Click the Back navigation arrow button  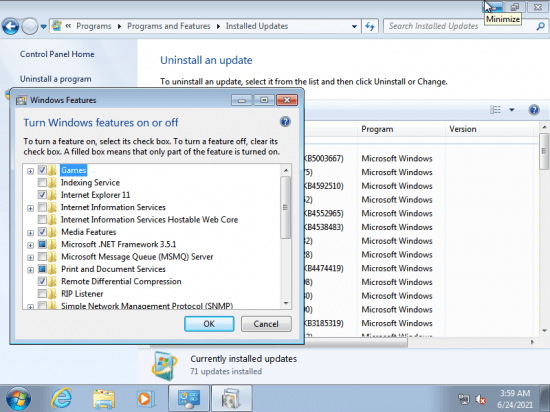[11, 26]
